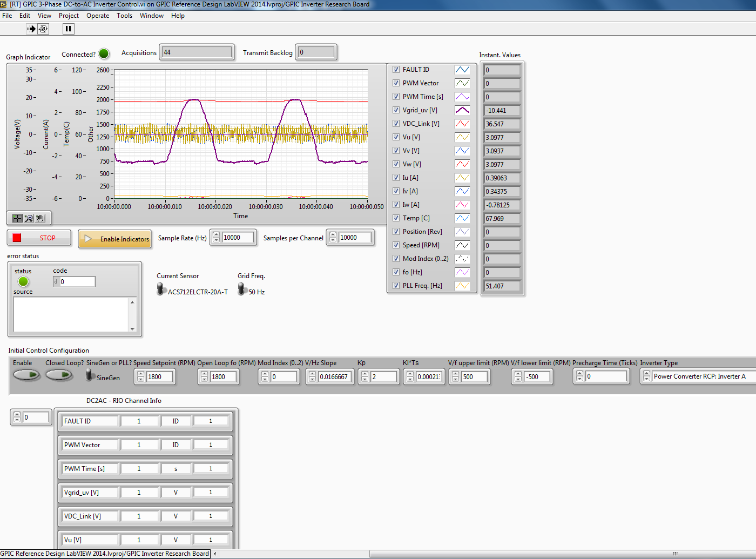Viewport: 756px width, 559px height.
Task: Click the Samples per Channel stepper arrows
Action: pos(333,238)
